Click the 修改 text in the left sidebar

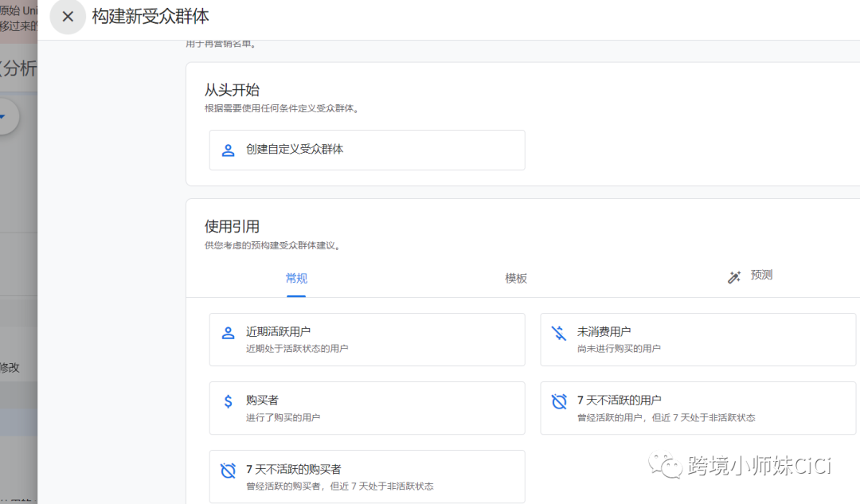click(10, 367)
